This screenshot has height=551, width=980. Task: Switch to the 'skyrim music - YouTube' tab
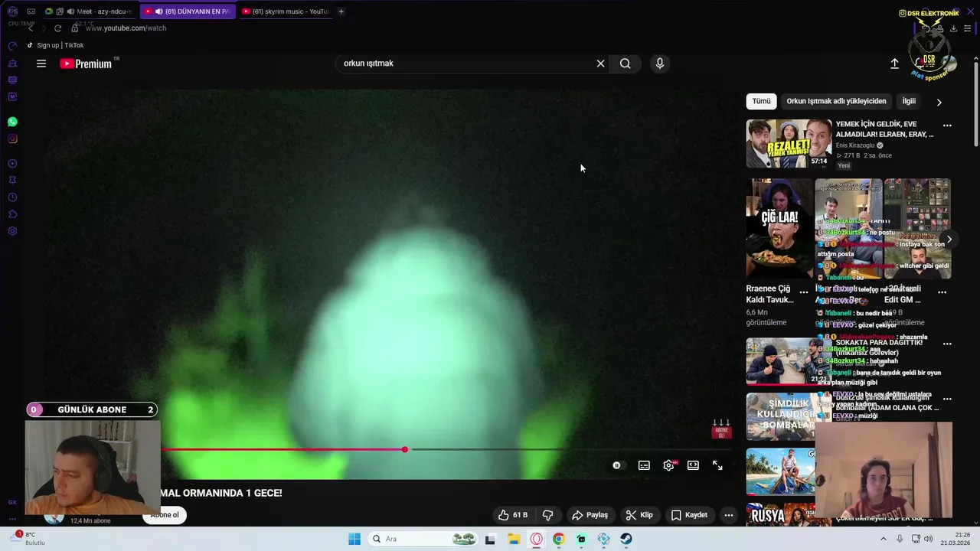click(286, 11)
